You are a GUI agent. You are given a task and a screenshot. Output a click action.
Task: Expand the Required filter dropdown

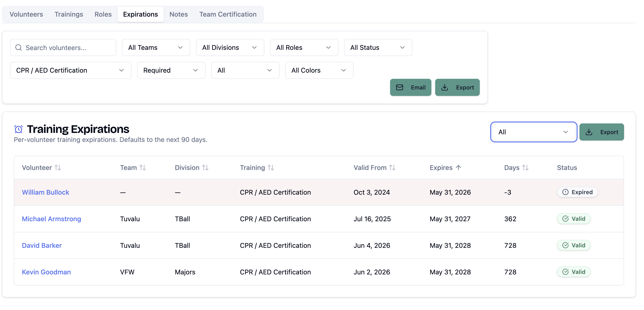click(x=171, y=70)
